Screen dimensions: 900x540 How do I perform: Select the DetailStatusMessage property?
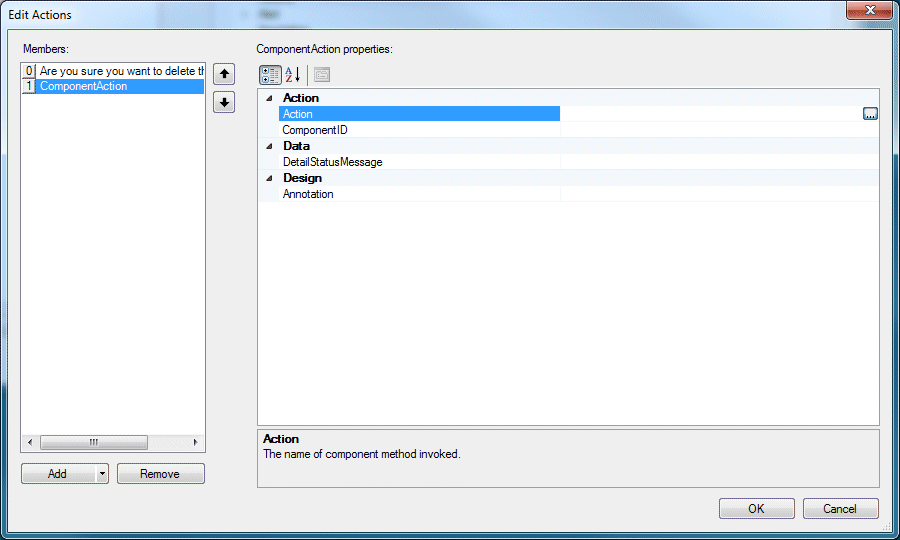(419, 162)
